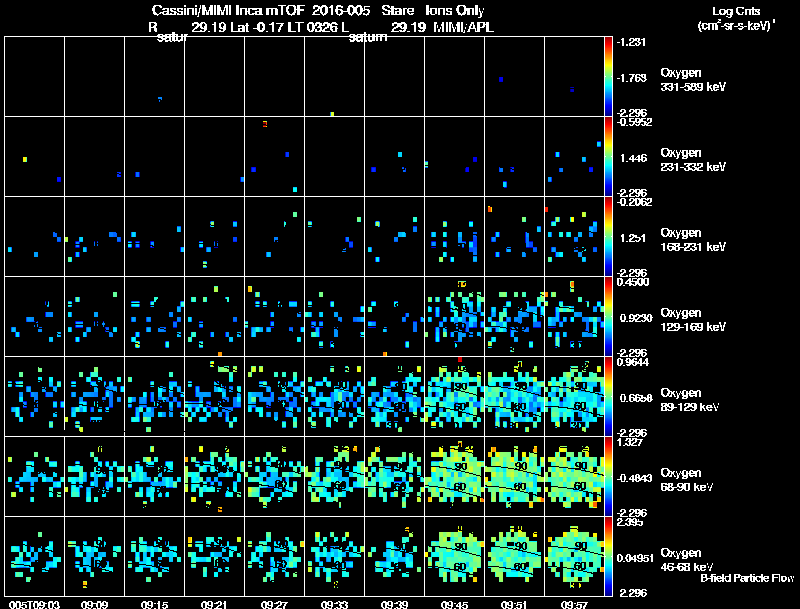Click the Oxygen 46-68 keV panel at 09:45
This screenshot has width=800, height=609.
point(455,556)
